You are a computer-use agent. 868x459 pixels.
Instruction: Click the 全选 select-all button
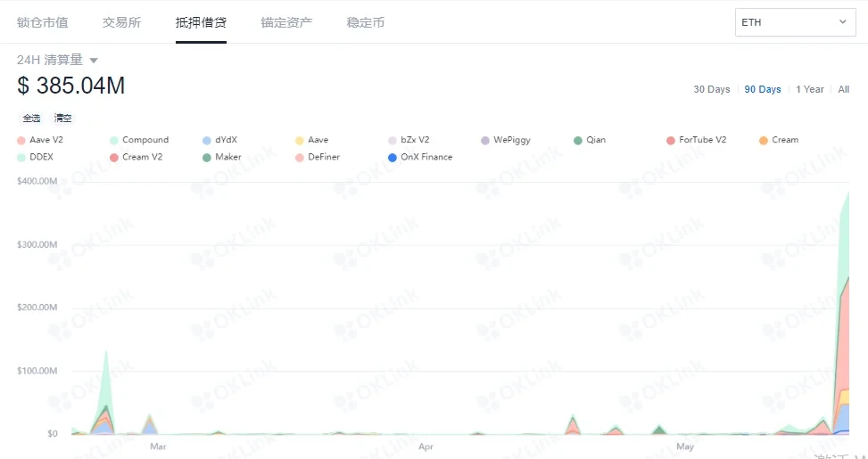click(31, 118)
